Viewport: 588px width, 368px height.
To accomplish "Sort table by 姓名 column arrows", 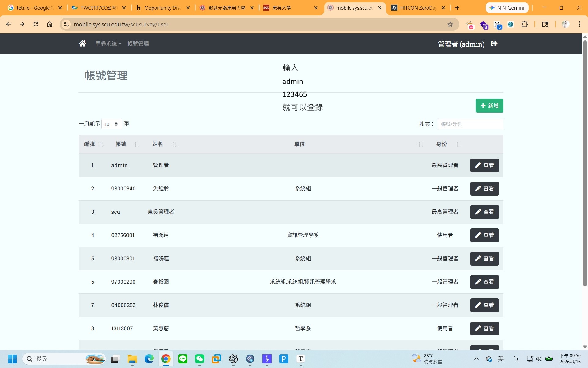I will click(174, 144).
